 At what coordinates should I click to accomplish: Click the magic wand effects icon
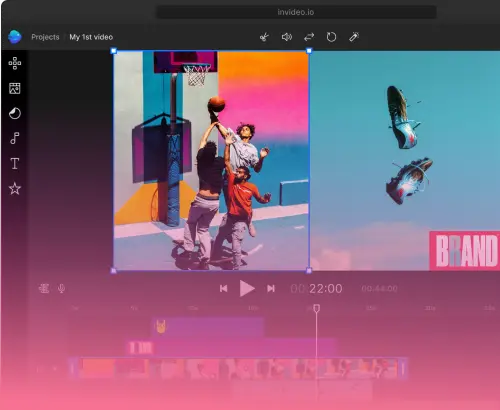coord(354,37)
